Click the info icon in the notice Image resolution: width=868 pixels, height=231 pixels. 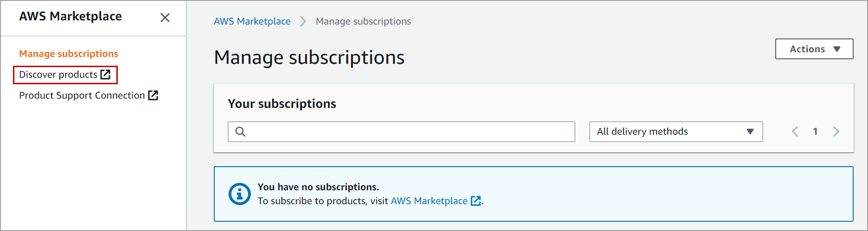point(240,194)
